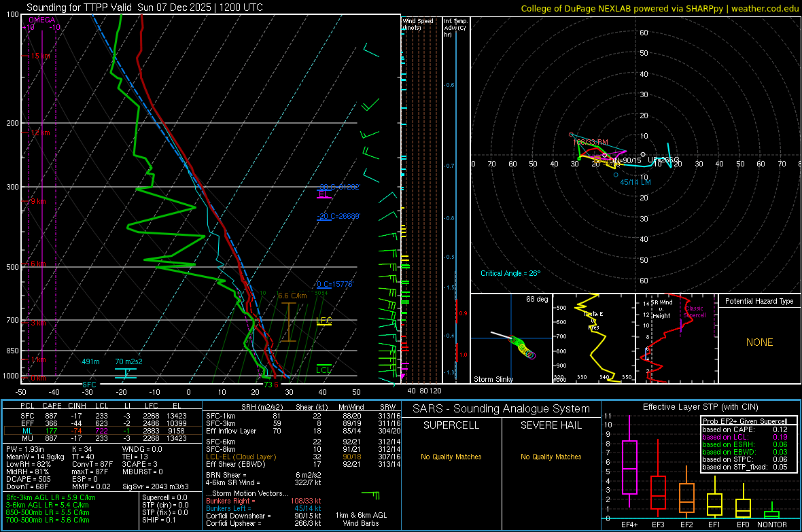
Task: Click the 491m effective inflow base label
Action: click(x=90, y=361)
